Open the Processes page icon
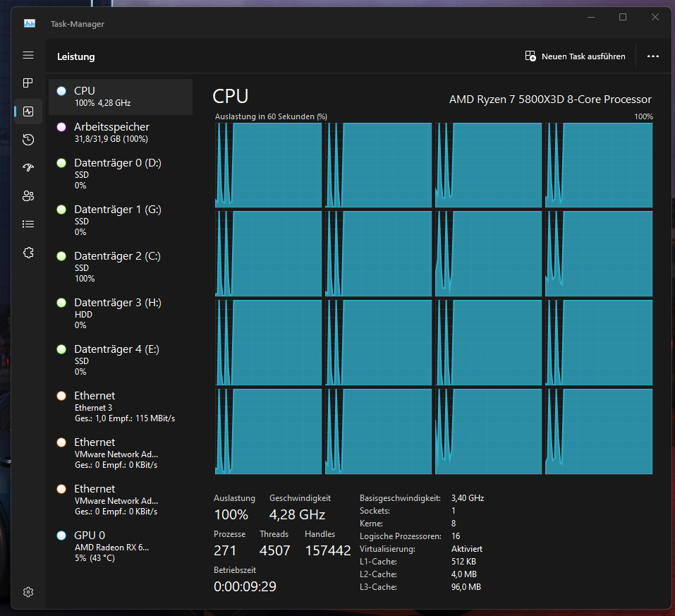Image resolution: width=675 pixels, height=616 pixels. coord(28,83)
